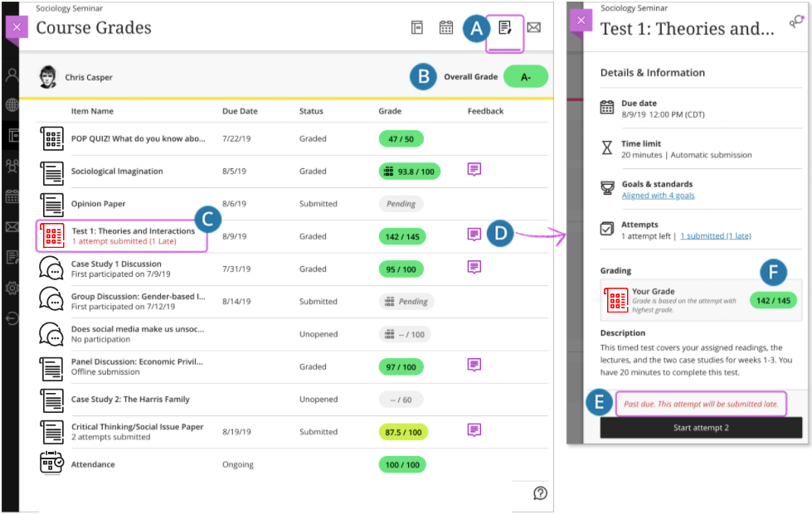View feedback for Test 1: Theories and Interactions

pyautogui.click(x=474, y=235)
